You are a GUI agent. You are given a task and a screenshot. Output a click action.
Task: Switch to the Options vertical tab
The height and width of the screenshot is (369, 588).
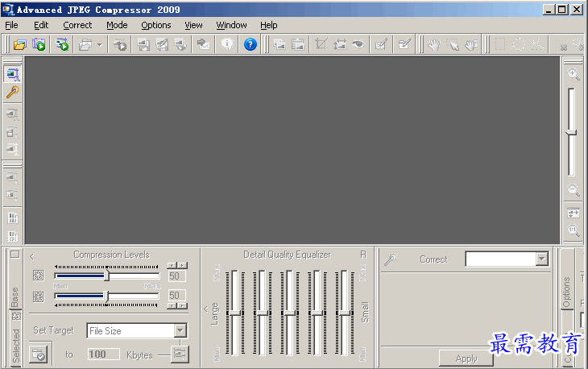[566, 292]
